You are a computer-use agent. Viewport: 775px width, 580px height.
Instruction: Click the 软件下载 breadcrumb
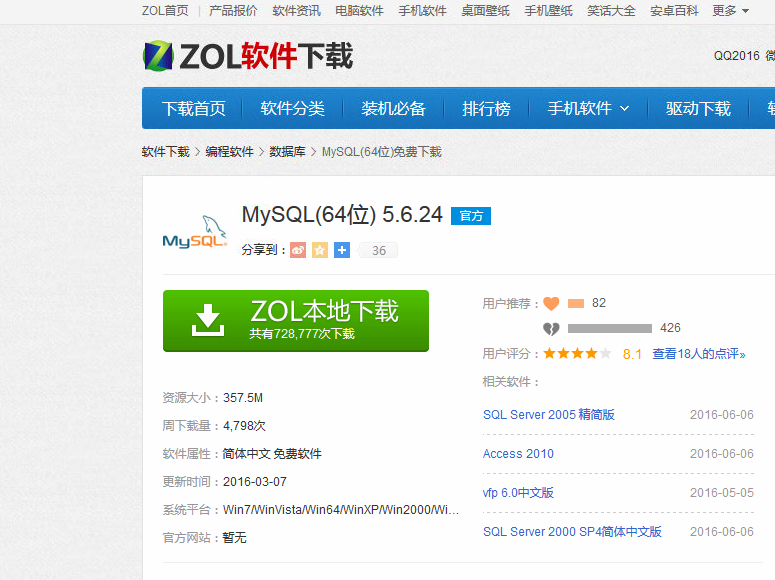pyautogui.click(x=166, y=152)
